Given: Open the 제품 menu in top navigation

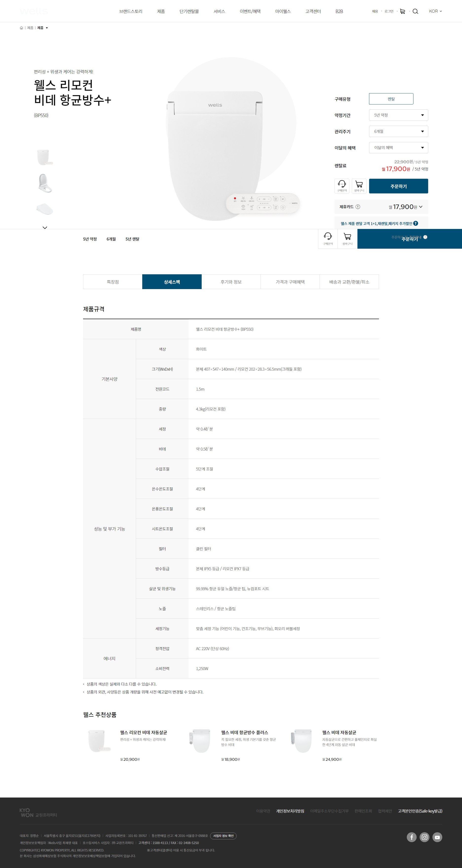Looking at the screenshot, I should pos(161,11).
